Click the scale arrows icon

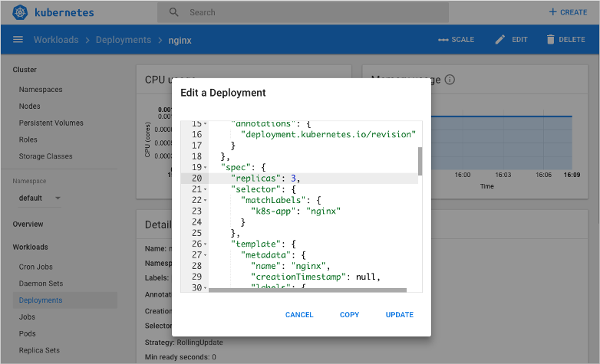[x=443, y=40]
